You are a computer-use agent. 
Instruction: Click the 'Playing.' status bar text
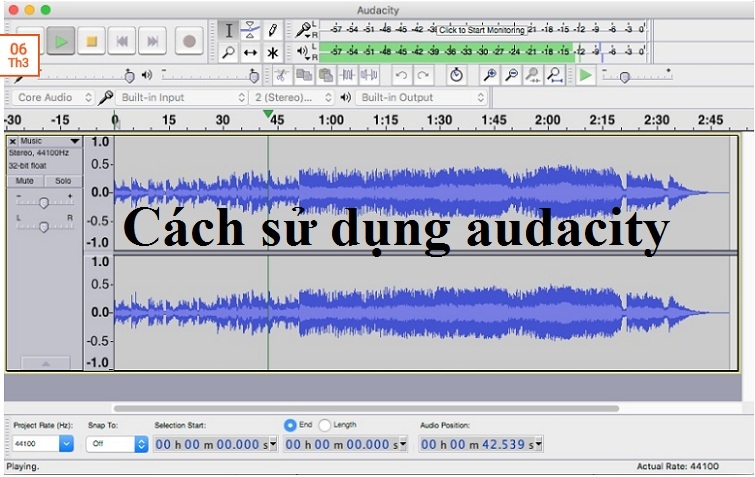click(x=23, y=466)
